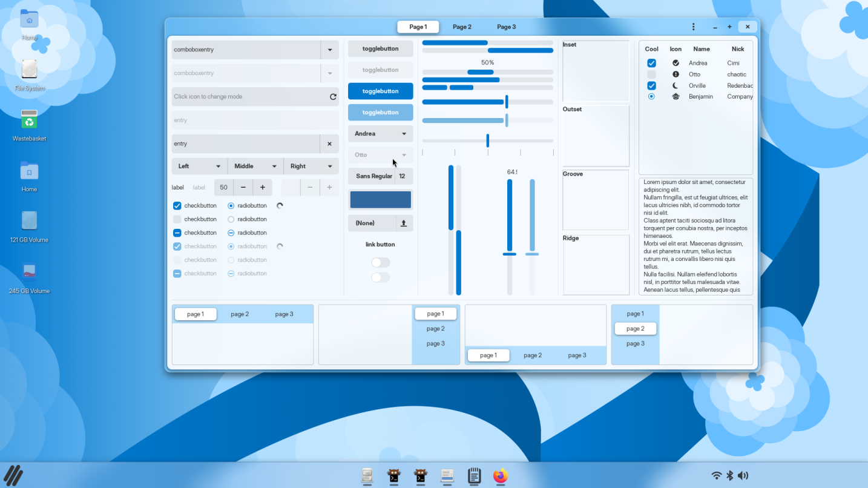Click the enabled selected (dot) radiobutton

coord(231,206)
